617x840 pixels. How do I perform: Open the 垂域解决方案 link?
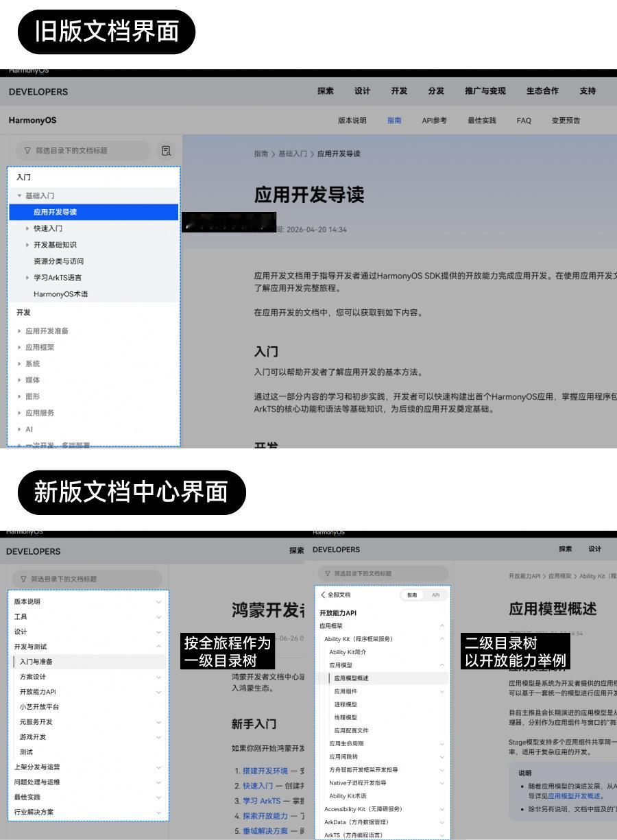[x=265, y=831]
